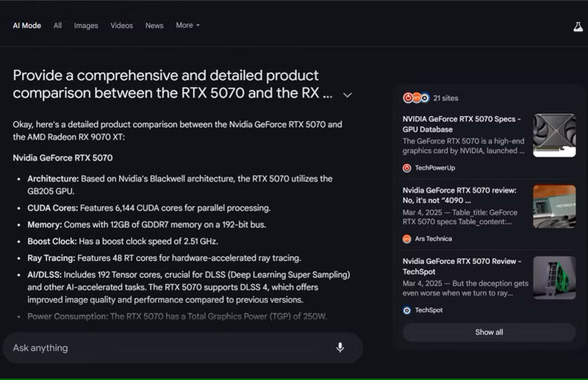Viewport: 588px width, 380px height.
Task: Click the Architecture bullet about GB205 GPU
Action: point(180,185)
